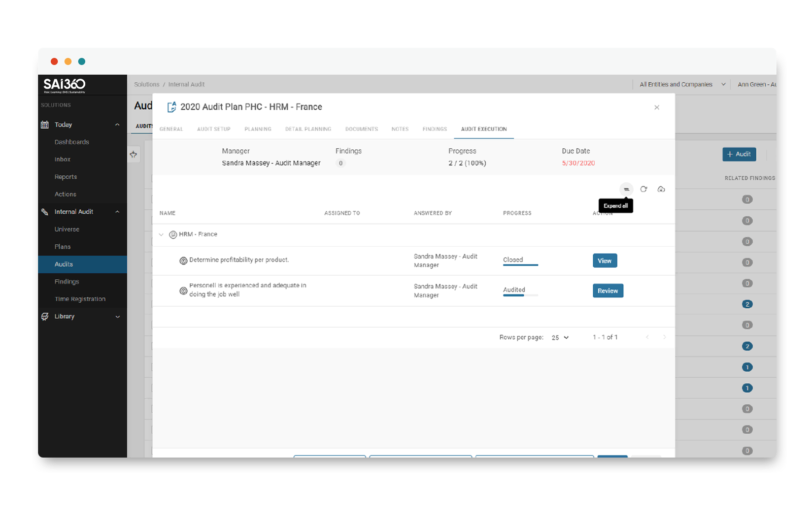Open the Rows per page dropdown
Image resolution: width=812 pixels, height=519 pixels.
pyautogui.click(x=560, y=338)
